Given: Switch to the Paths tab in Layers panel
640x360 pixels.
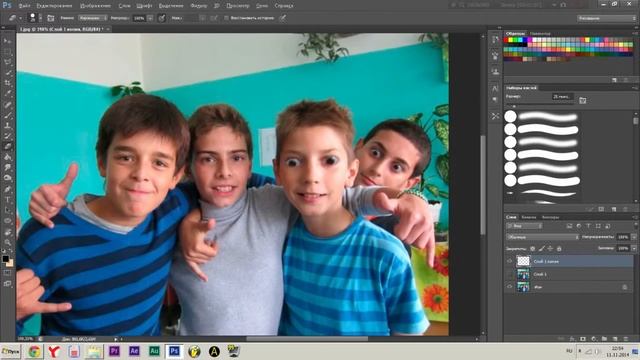Looking at the screenshot, I should point(551,217).
